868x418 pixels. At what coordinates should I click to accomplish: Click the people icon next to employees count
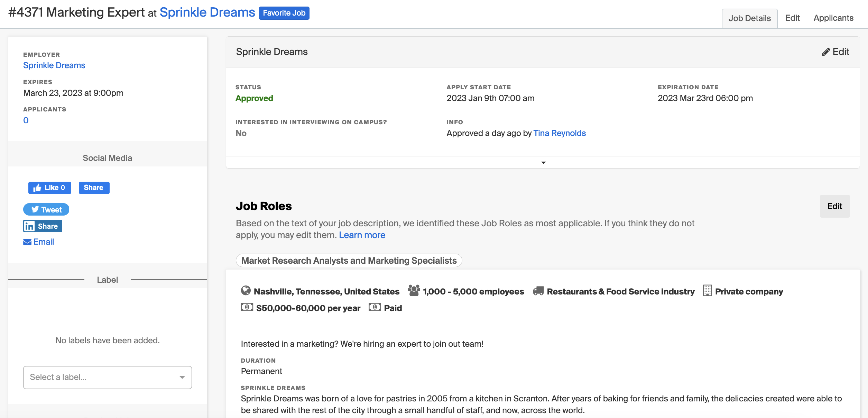click(x=414, y=291)
